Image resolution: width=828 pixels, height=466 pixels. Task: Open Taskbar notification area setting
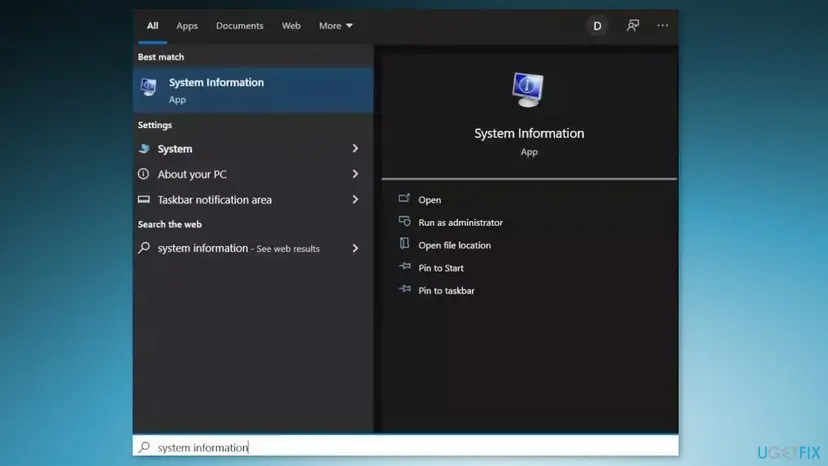(253, 199)
